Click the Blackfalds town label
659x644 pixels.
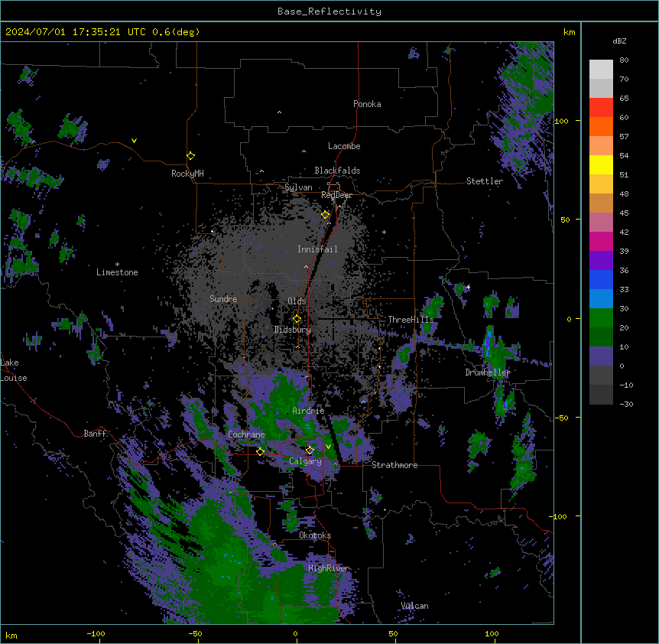pyautogui.click(x=337, y=171)
